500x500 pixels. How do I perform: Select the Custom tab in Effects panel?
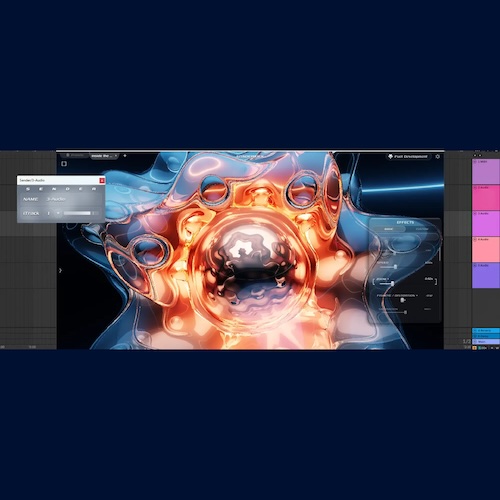click(422, 229)
